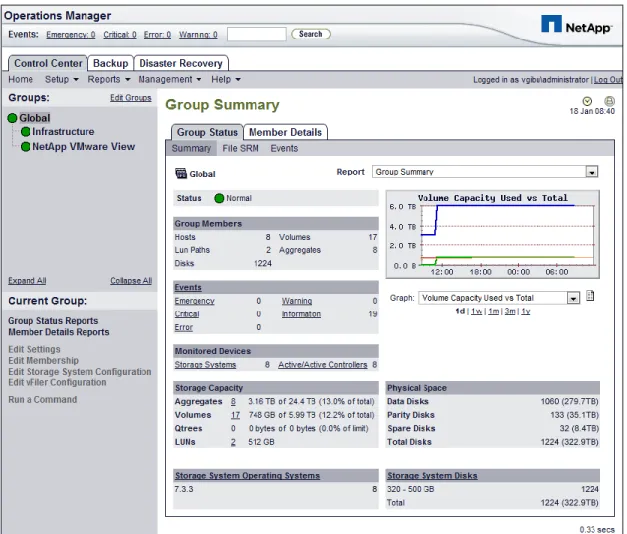The height and width of the screenshot is (534, 627).
Task: Click Edit Membership in Current Group
Action: (x=44, y=360)
